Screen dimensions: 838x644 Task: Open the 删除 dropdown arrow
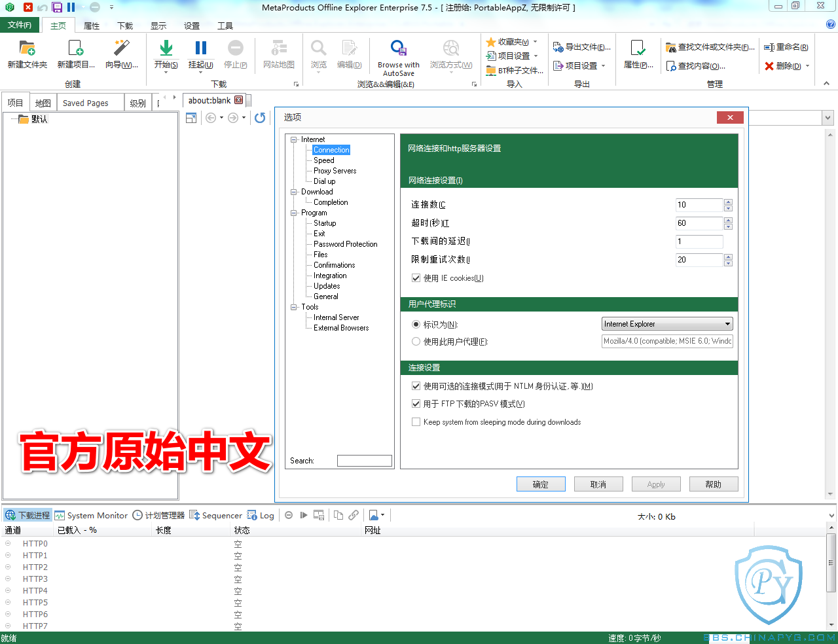click(x=807, y=66)
